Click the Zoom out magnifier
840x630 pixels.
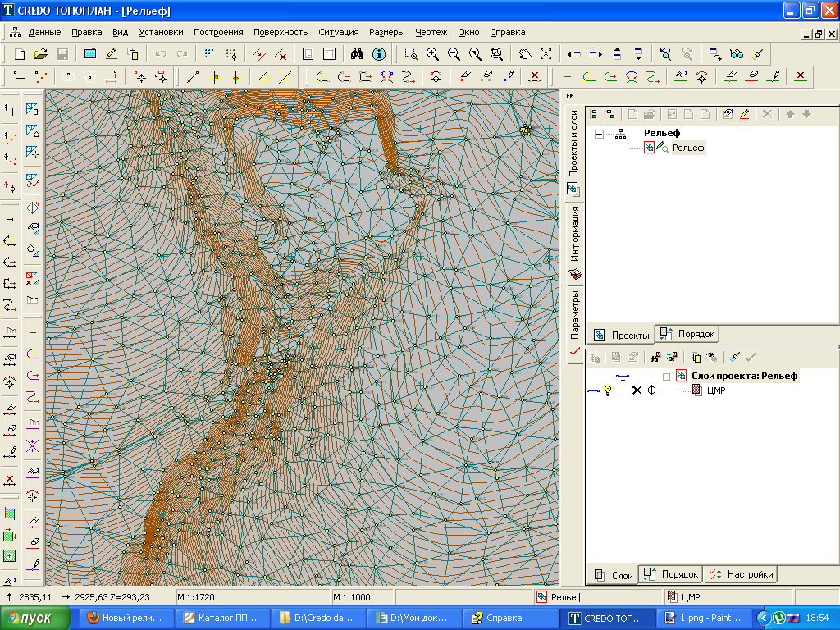click(x=454, y=53)
